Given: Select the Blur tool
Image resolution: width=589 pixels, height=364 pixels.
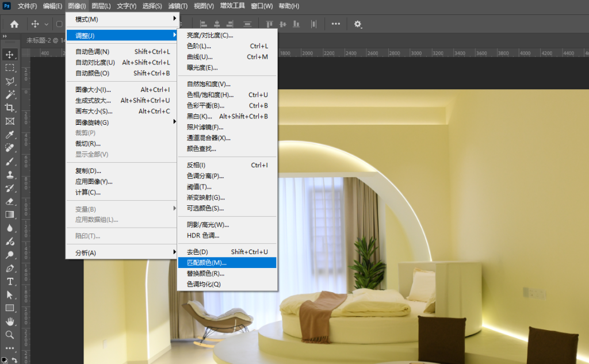Looking at the screenshot, I should (x=10, y=228).
